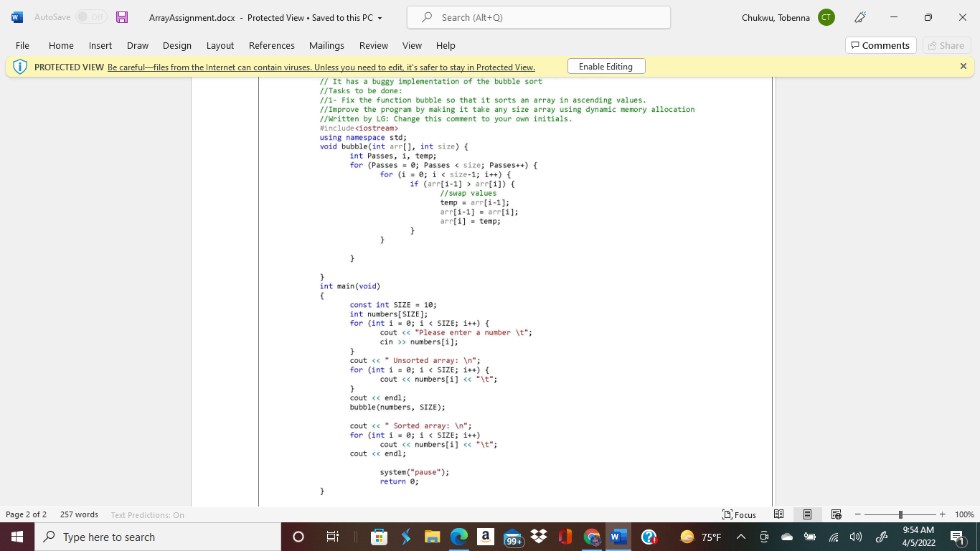This screenshot has width=980, height=551.
Task: Select the Web Layout view icon
Action: click(x=836, y=514)
